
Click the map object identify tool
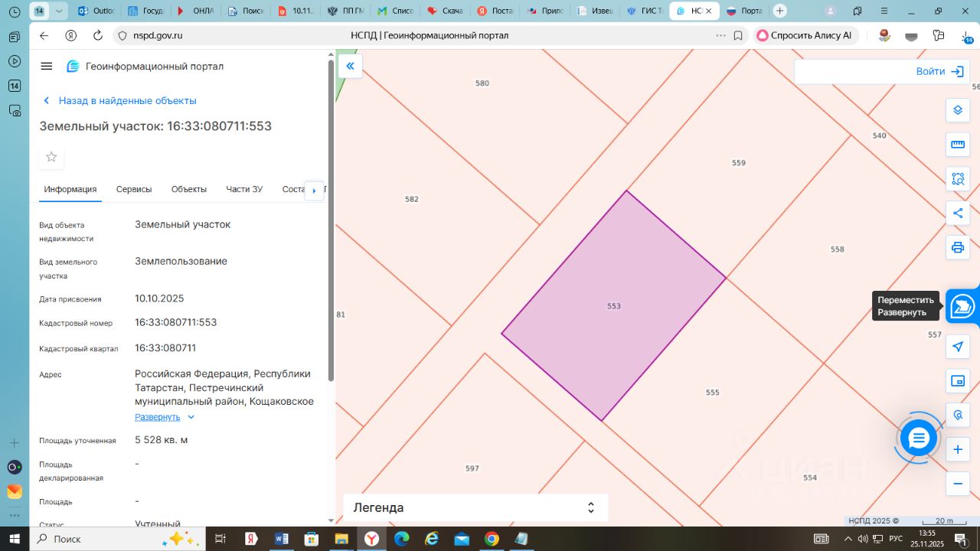pos(958,416)
